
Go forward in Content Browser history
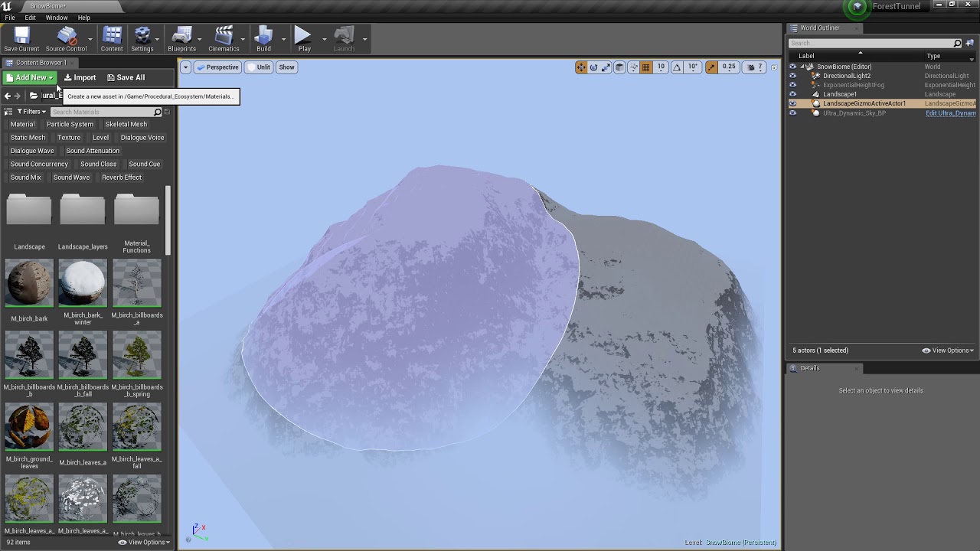[18, 96]
